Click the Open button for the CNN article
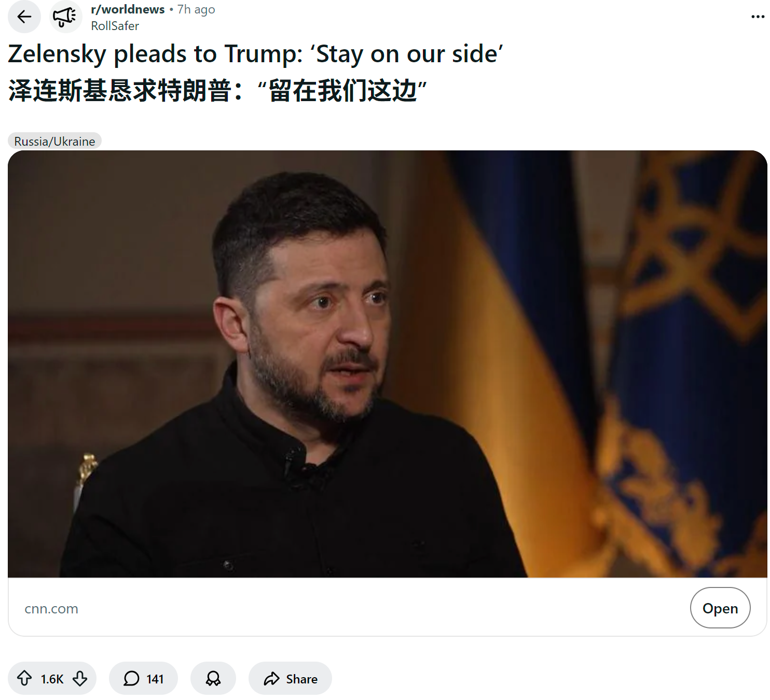 pyautogui.click(x=720, y=608)
